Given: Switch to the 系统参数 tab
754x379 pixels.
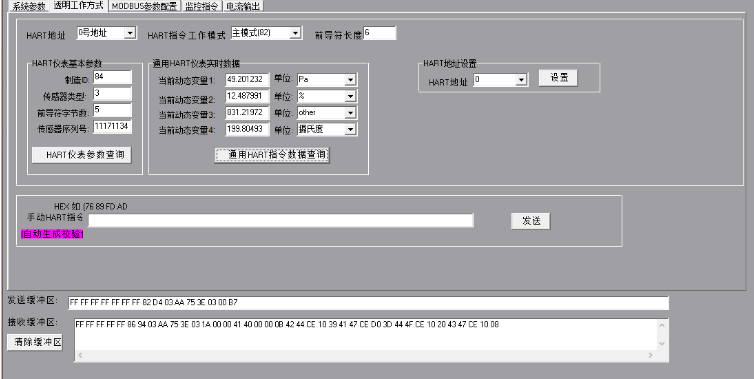Looking at the screenshot, I should pos(29,6).
